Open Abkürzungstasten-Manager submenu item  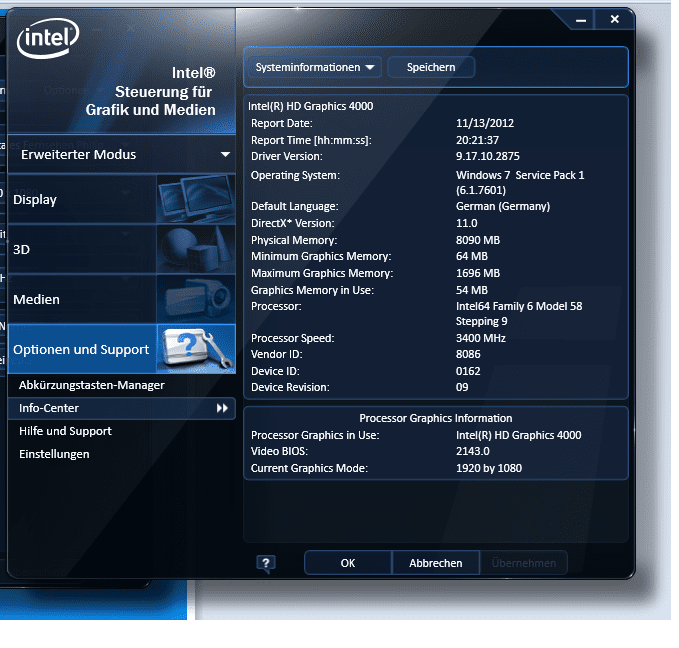click(92, 385)
